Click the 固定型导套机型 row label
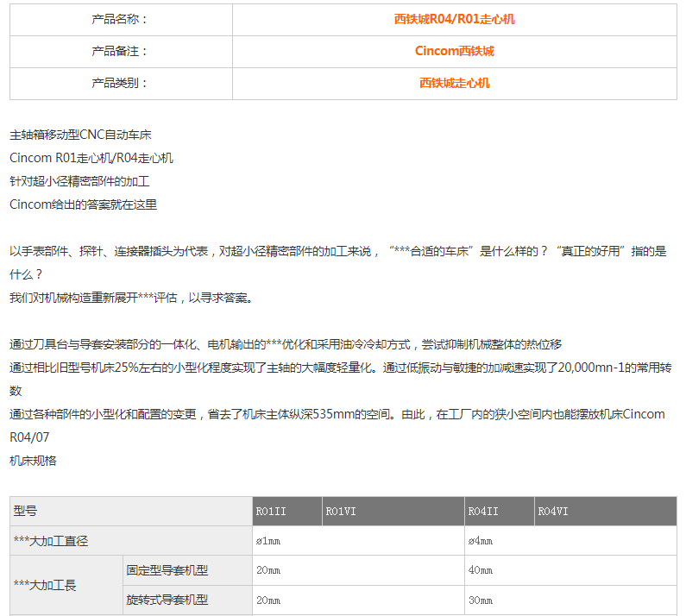 tap(167, 570)
